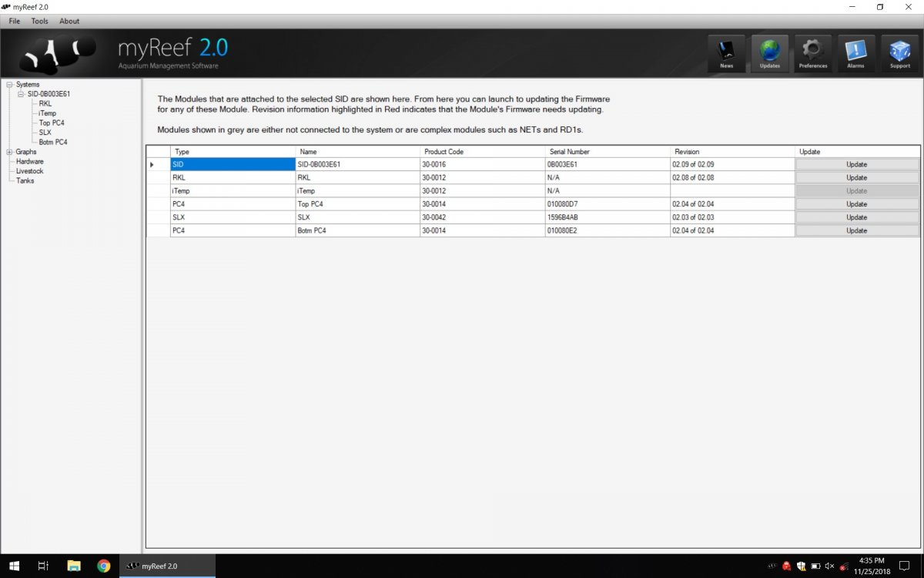Expand the Graphs tree node
924x578 pixels.
pyautogui.click(x=9, y=152)
